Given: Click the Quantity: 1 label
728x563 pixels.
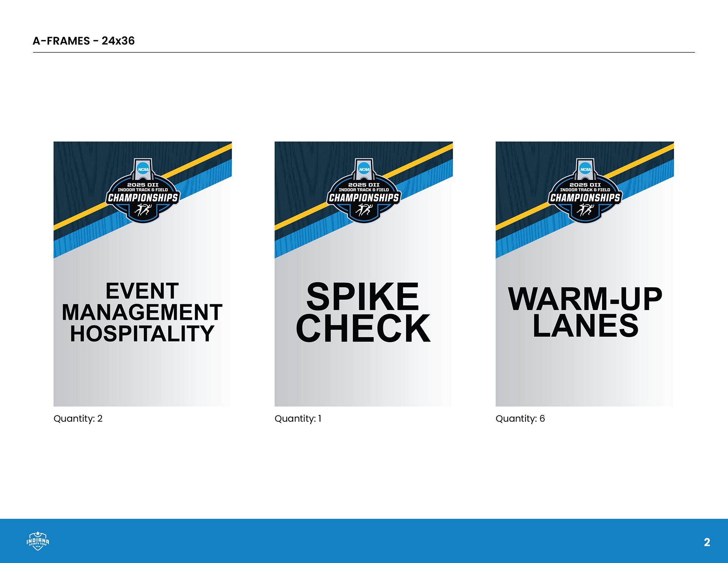Looking at the screenshot, I should [298, 418].
